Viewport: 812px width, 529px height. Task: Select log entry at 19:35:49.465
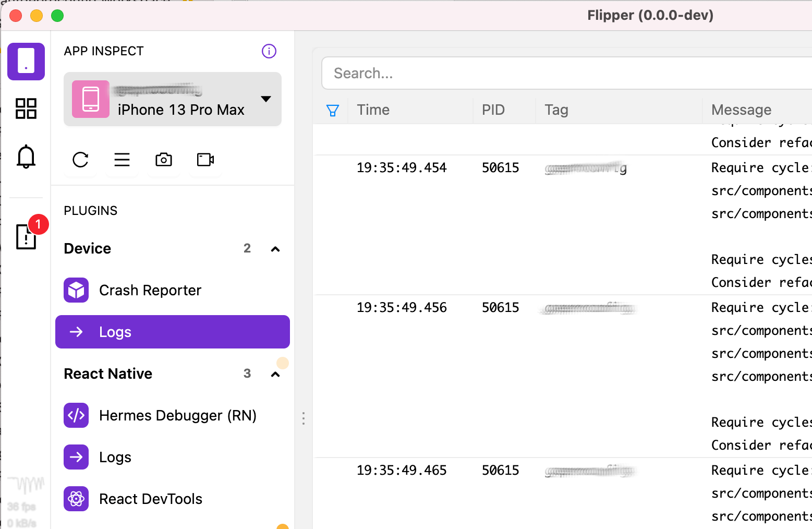[563, 494]
